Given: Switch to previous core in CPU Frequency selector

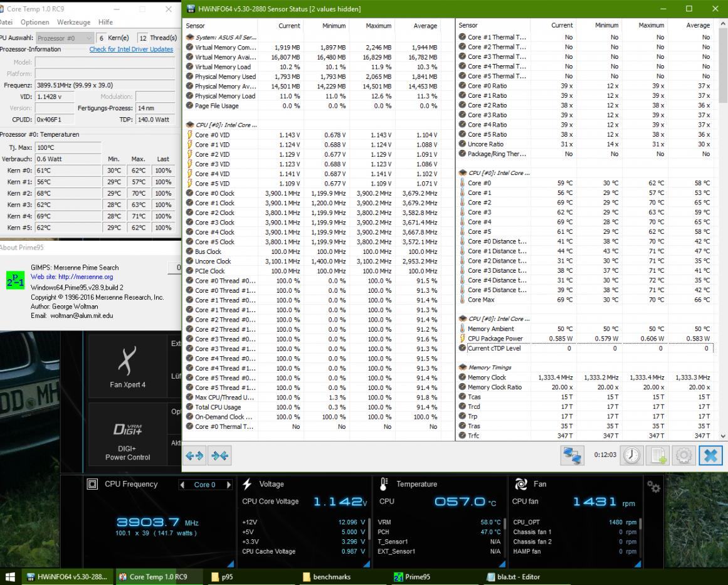Looking at the screenshot, I should 182,485.
